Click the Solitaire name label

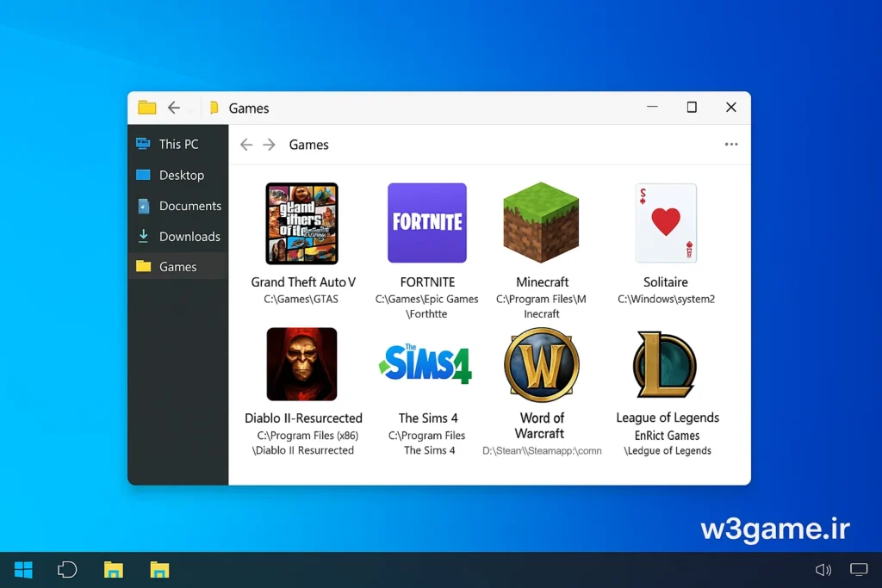coord(666,282)
